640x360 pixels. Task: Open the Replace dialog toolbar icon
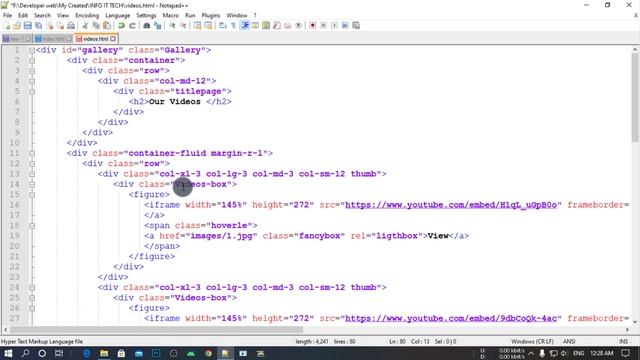pos(158,25)
